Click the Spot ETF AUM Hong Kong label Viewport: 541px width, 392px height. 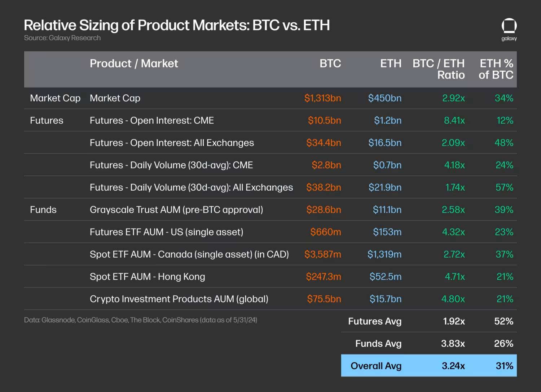click(x=147, y=277)
